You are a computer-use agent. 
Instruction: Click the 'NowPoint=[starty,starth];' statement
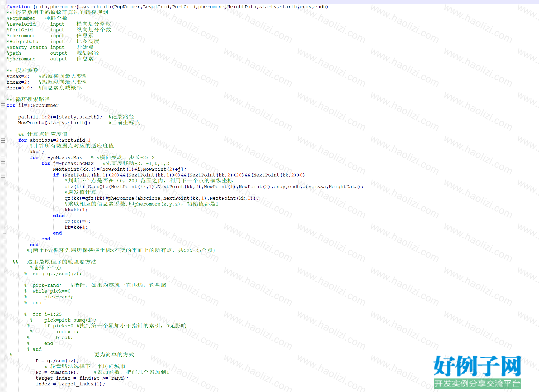pos(54,123)
